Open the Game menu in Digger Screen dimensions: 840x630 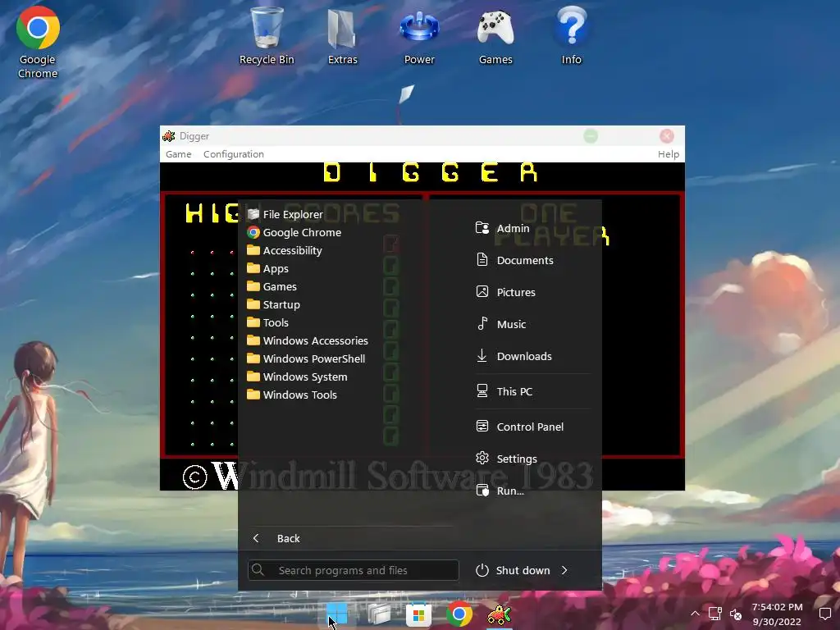[x=178, y=154]
